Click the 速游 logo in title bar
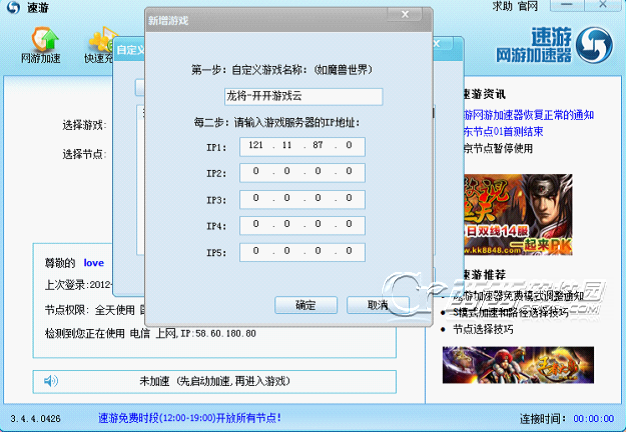 click(14, 7)
